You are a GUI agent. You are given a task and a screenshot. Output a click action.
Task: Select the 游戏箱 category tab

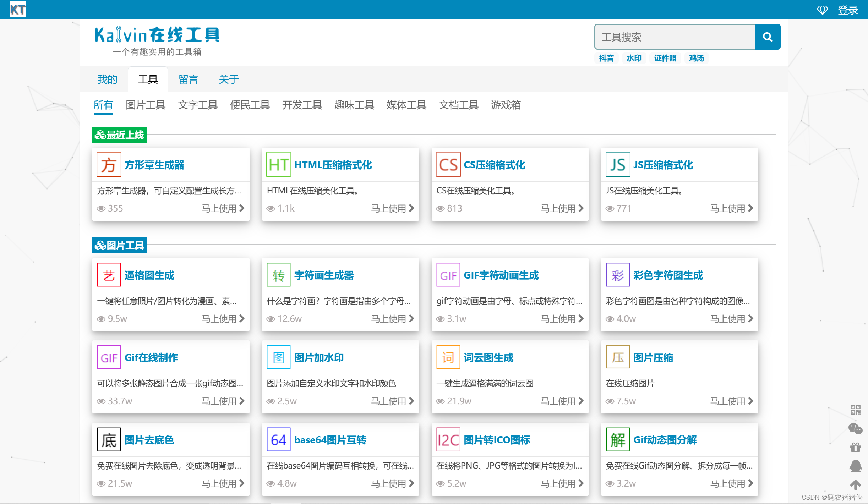click(506, 105)
